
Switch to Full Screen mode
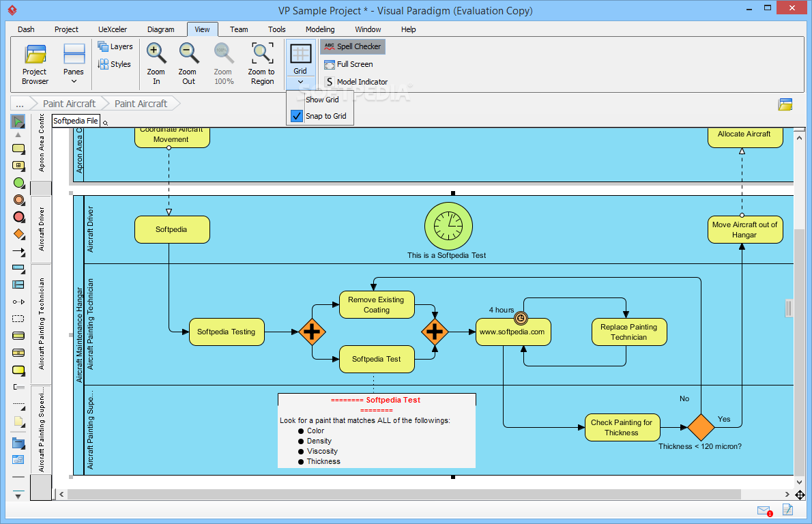coord(349,64)
